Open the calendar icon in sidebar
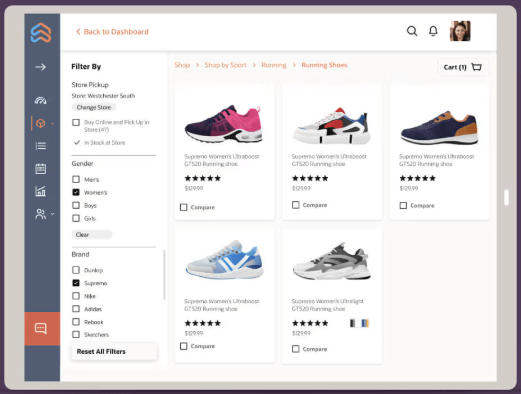 pos(41,169)
